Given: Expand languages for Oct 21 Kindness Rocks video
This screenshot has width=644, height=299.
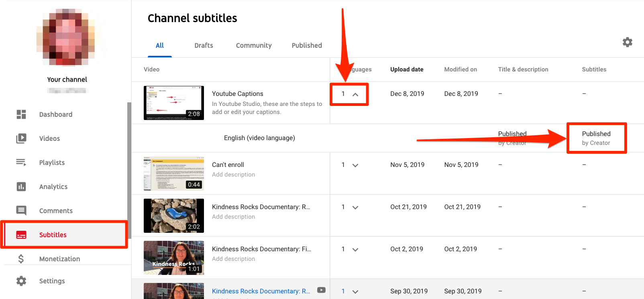Looking at the screenshot, I should click(355, 207).
